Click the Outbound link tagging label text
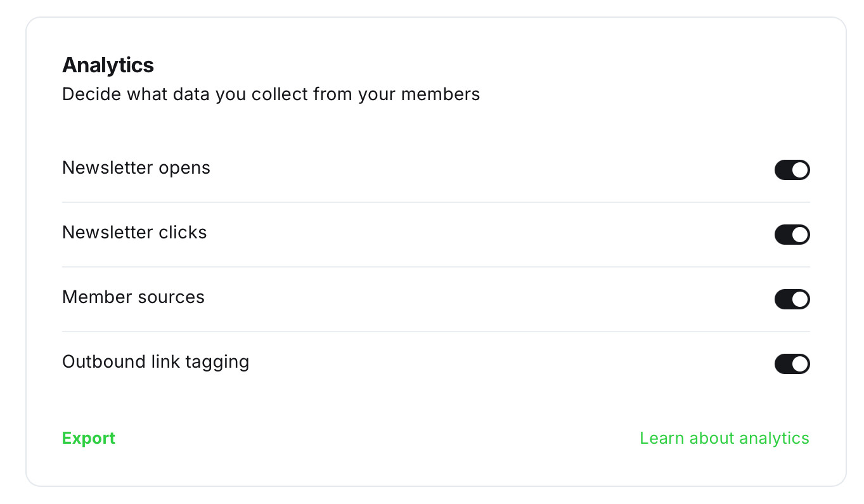This screenshot has height=504, width=864. [x=155, y=362]
